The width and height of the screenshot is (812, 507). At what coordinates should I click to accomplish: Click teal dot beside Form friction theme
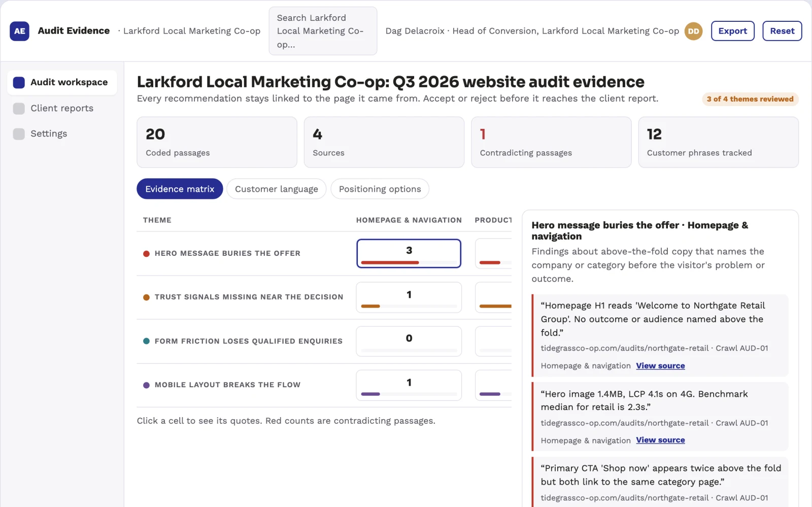click(x=146, y=341)
